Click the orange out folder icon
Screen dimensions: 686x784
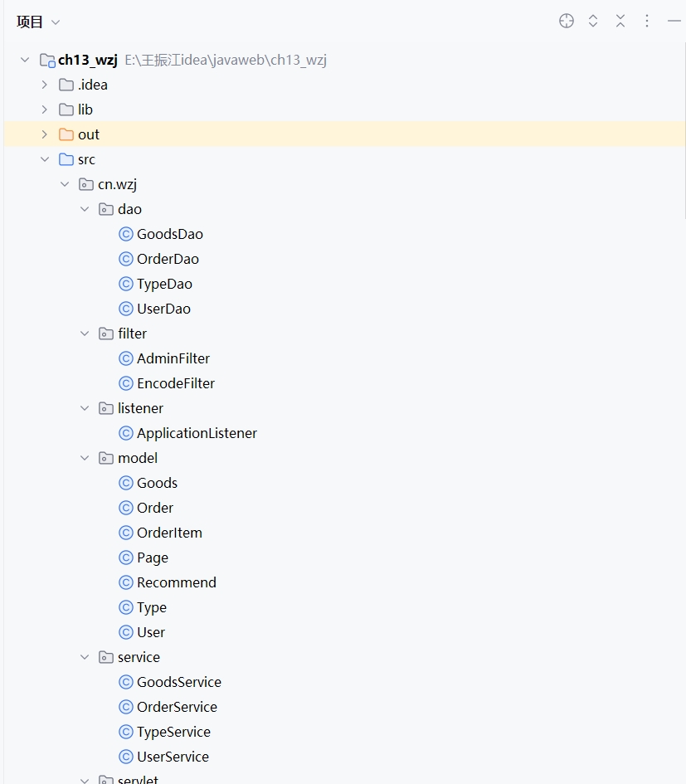pyautogui.click(x=66, y=134)
